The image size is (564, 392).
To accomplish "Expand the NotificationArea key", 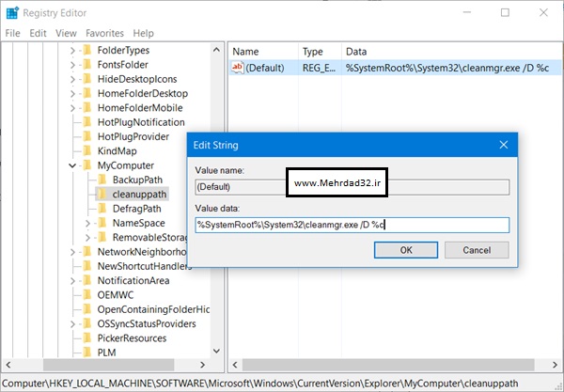I will tap(72, 280).
